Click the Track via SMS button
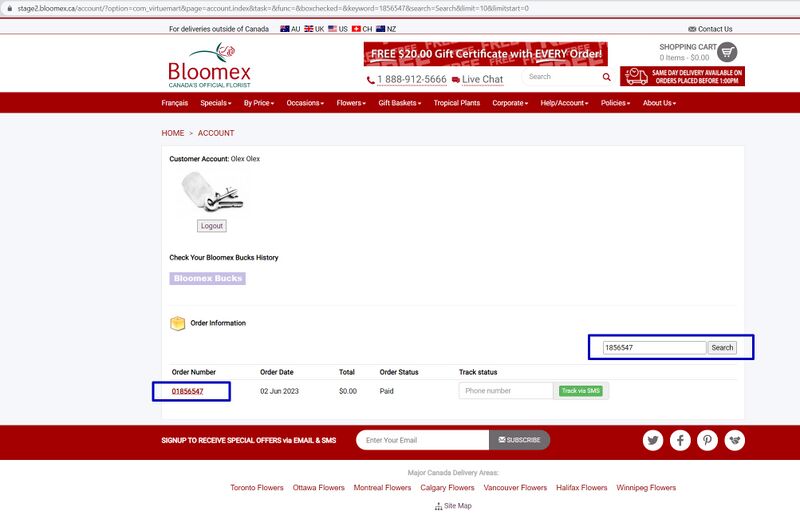This screenshot has height=515, width=800. tap(581, 391)
